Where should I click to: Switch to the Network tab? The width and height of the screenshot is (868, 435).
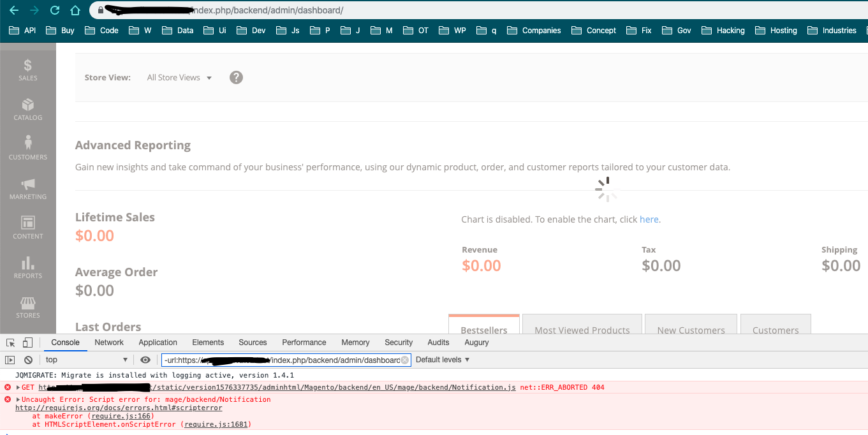click(x=109, y=343)
